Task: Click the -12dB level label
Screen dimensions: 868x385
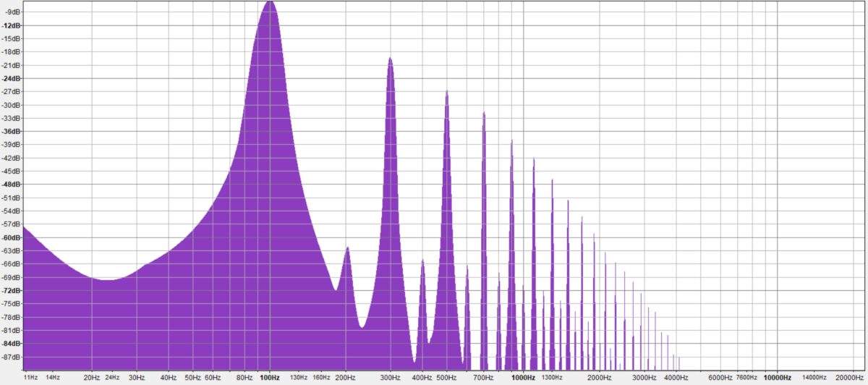Action: [x=12, y=25]
